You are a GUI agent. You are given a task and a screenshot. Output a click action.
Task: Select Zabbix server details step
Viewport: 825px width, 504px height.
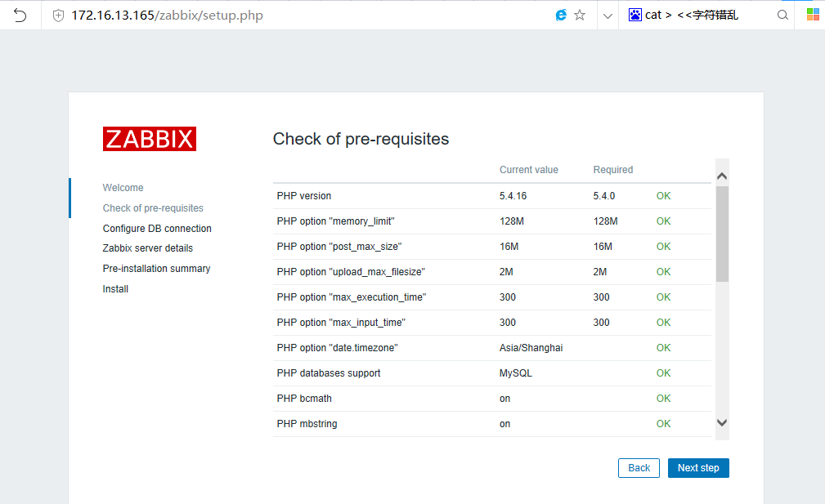point(147,248)
